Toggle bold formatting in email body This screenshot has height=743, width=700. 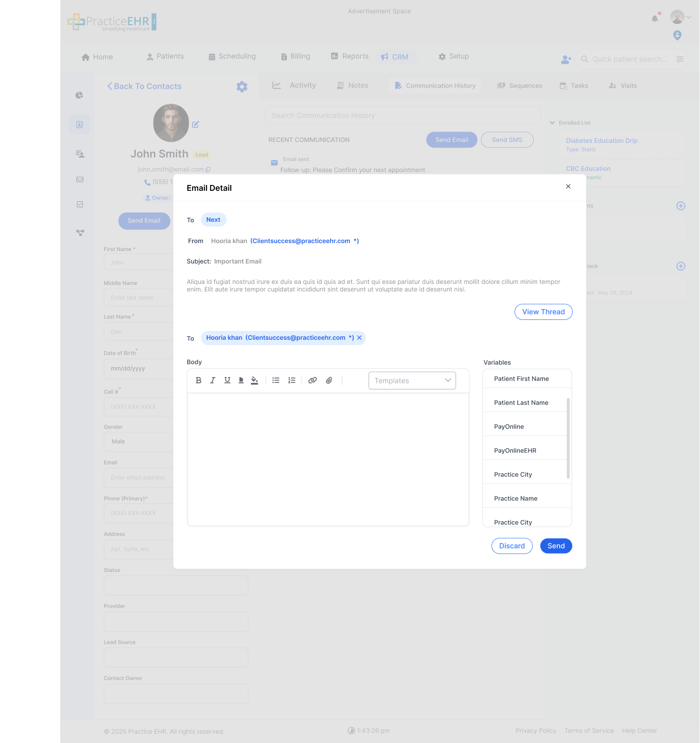pyautogui.click(x=198, y=380)
